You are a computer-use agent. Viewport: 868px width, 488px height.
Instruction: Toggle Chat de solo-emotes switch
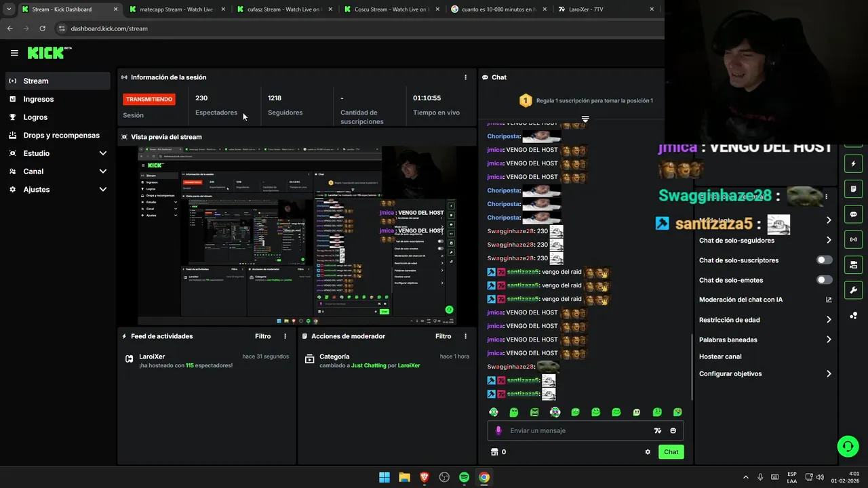825,280
